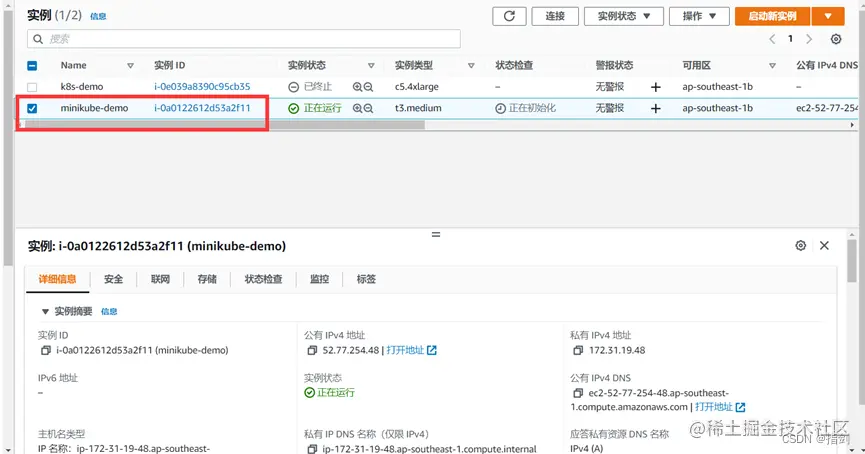Open table preferences gear icon
The height and width of the screenshot is (454, 865).
836,39
